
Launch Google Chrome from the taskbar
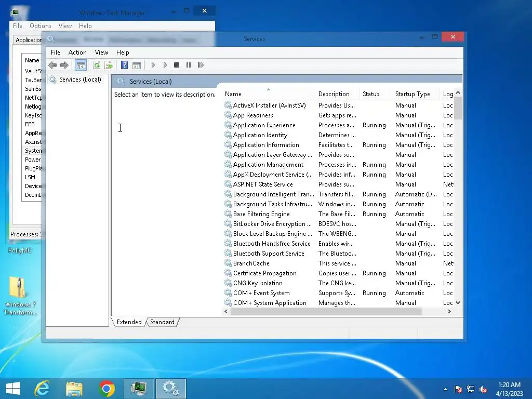pyautogui.click(x=107, y=389)
